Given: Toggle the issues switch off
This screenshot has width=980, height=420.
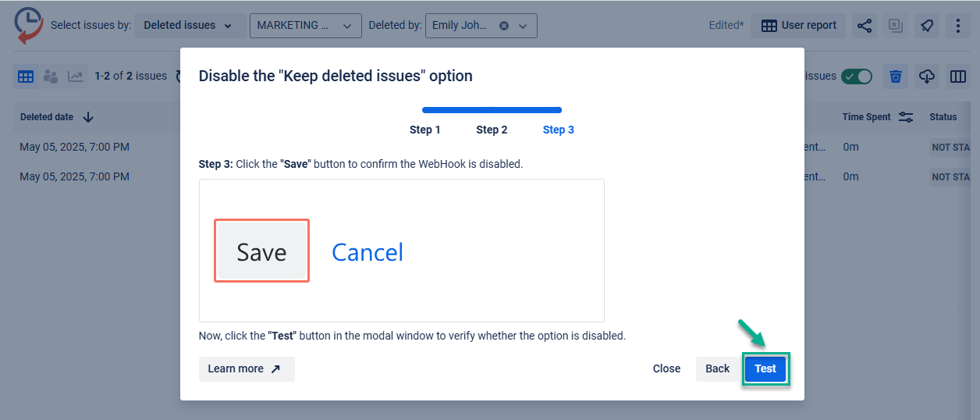Looking at the screenshot, I should [x=856, y=77].
